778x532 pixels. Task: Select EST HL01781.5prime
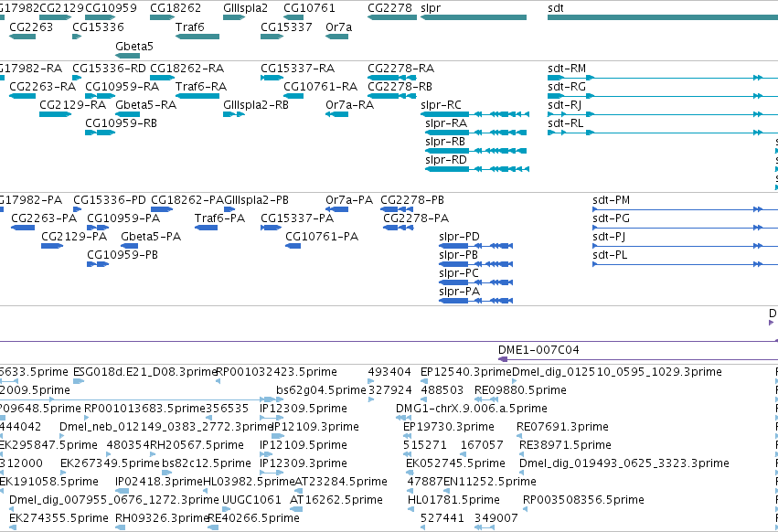point(453,500)
